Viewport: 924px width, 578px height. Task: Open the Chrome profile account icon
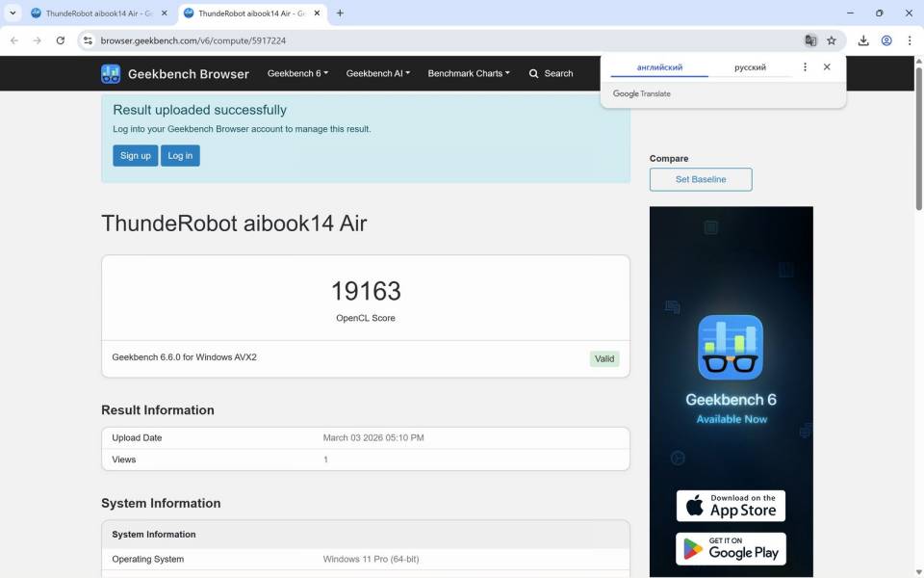coord(885,40)
